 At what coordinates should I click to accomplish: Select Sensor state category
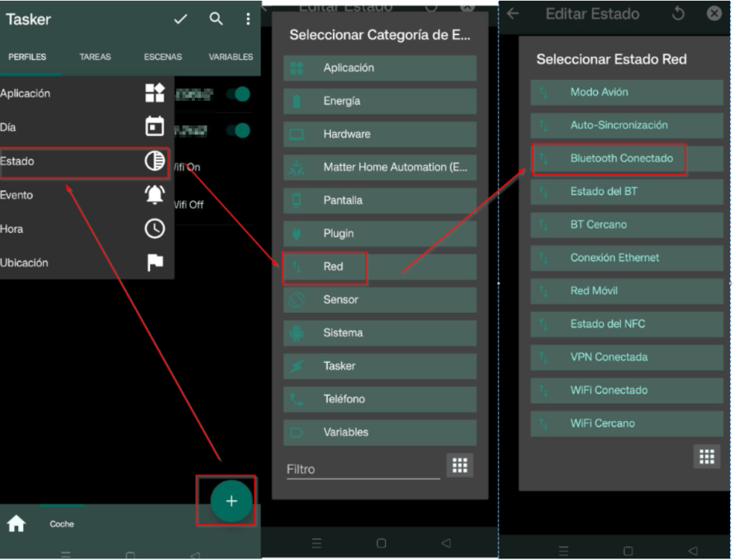coord(380,300)
